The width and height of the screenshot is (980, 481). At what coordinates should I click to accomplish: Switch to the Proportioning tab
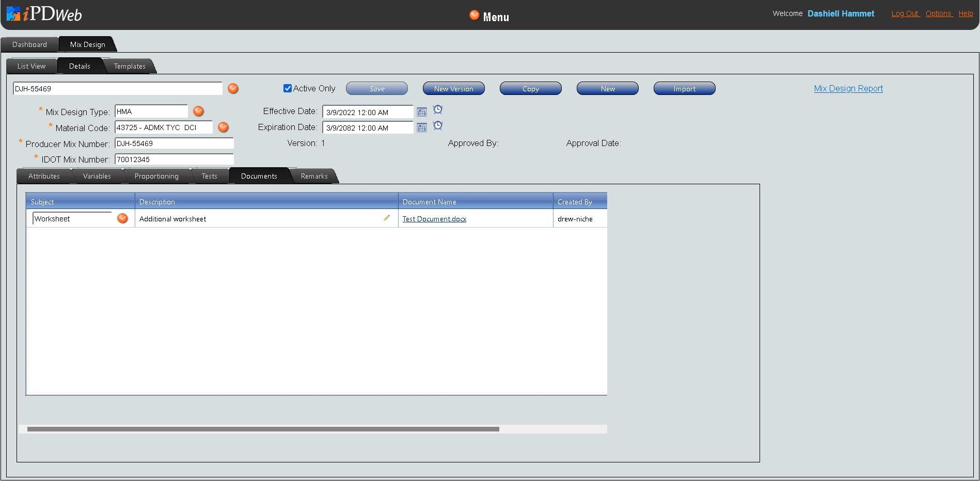click(x=156, y=177)
